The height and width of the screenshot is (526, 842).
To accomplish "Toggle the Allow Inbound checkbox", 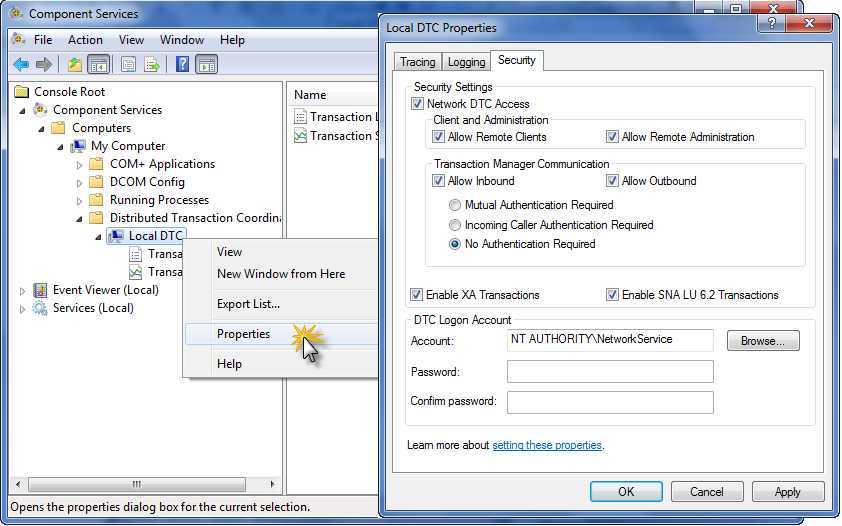I will click(x=438, y=181).
